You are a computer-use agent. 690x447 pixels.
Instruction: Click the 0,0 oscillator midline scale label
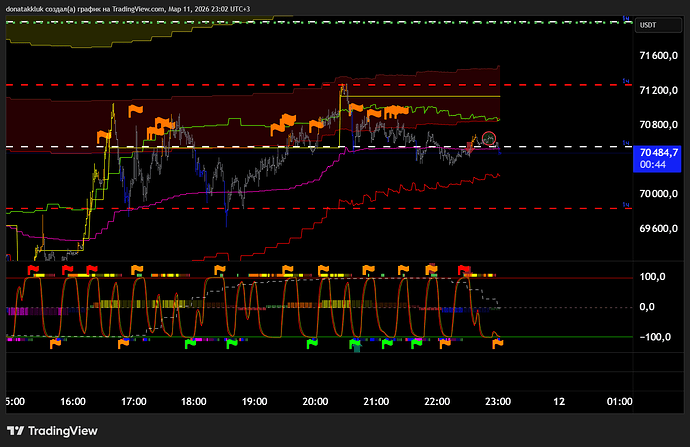click(650, 307)
